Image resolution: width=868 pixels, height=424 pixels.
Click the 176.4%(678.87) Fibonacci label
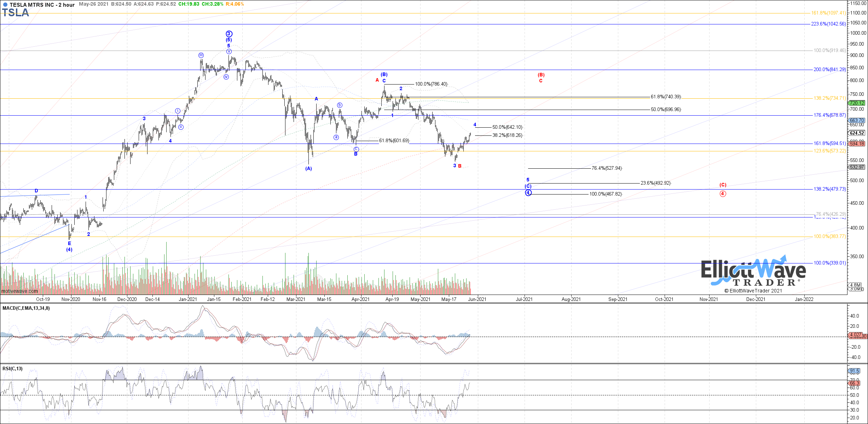click(x=830, y=115)
